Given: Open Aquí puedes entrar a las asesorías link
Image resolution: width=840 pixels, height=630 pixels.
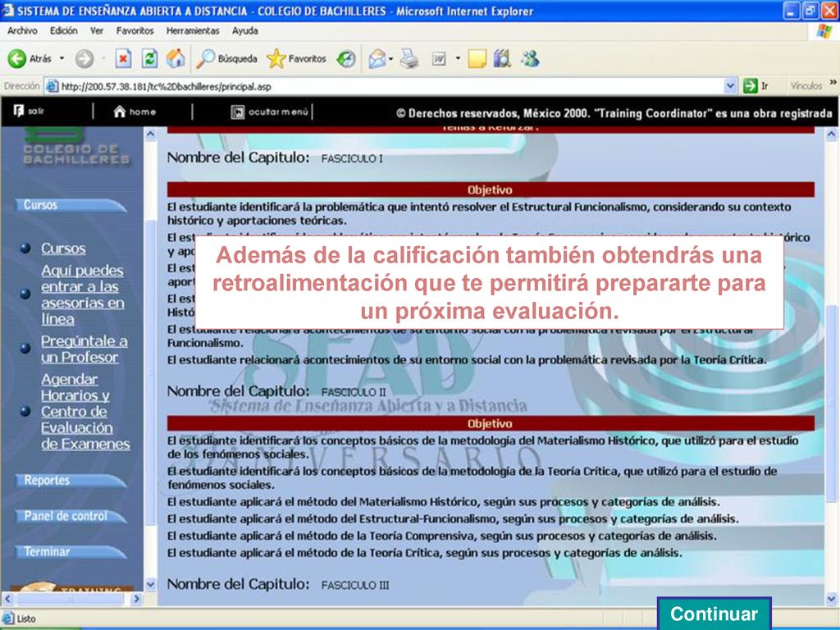Looking at the screenshot, I should (83, 294).
